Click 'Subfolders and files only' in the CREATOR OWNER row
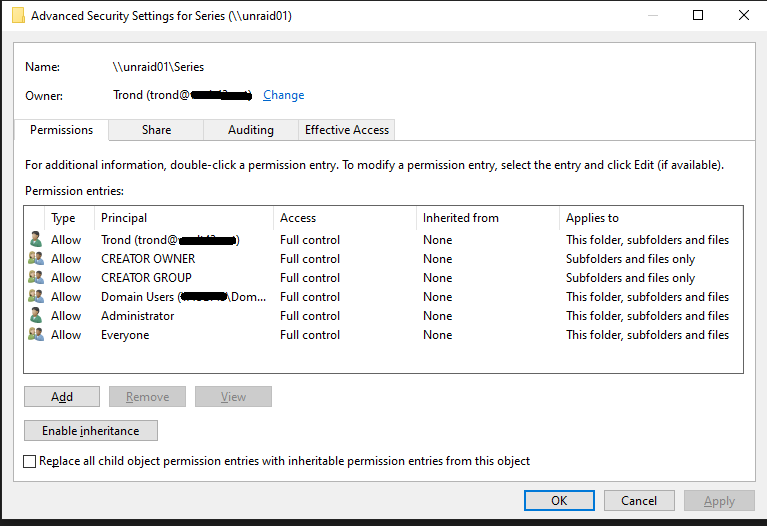 tap(630, 259)
